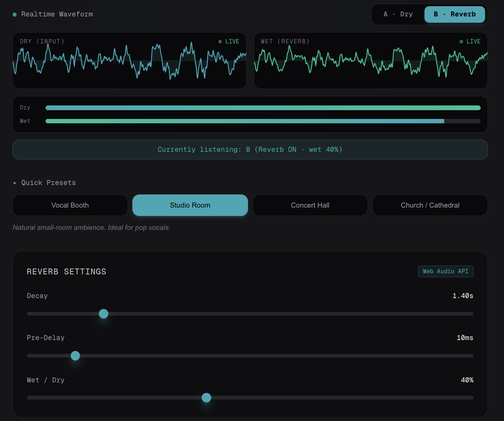Screen dimensions: 504x421
Task: Switch to A · Dry monitoring
Action: point(398,14)
